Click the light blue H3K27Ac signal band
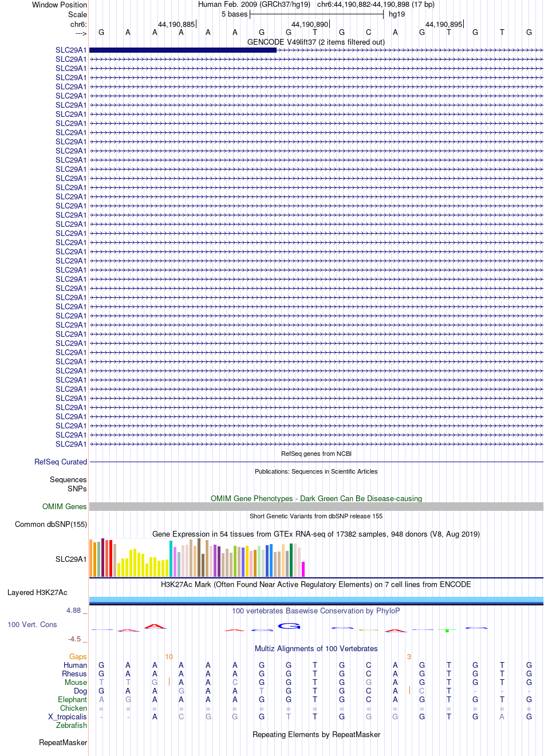 pos(316,600)
